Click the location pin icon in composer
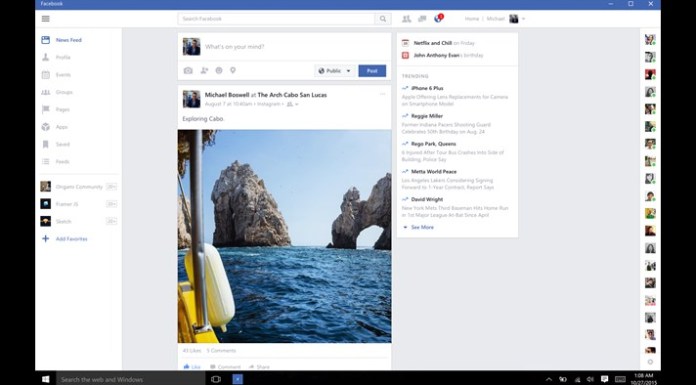This screenshot has height=385, width=696. click(x=233, y=71)
